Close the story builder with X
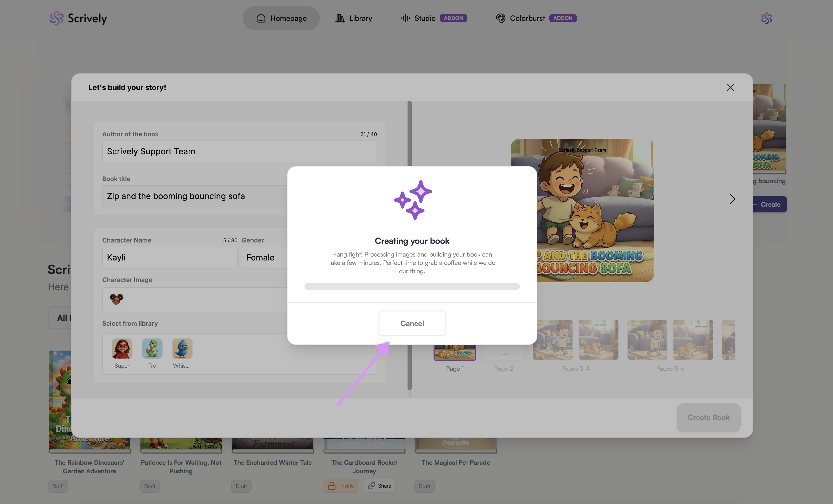This screenshot has width=833, height=504. point(730,87)
